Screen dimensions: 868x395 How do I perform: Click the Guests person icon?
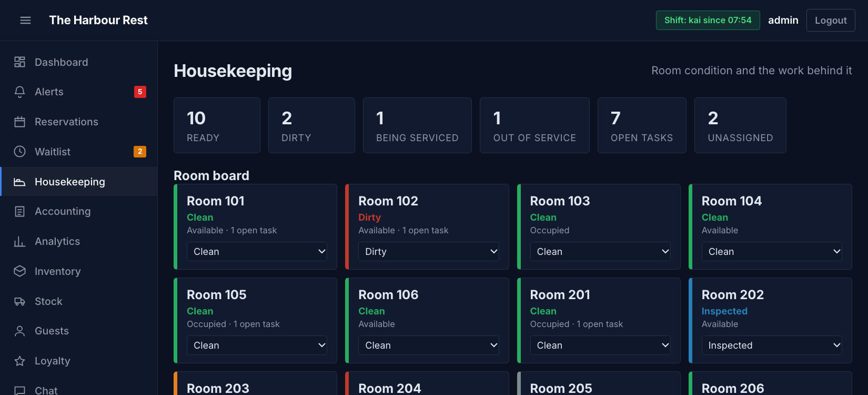[x=19, y=331]
